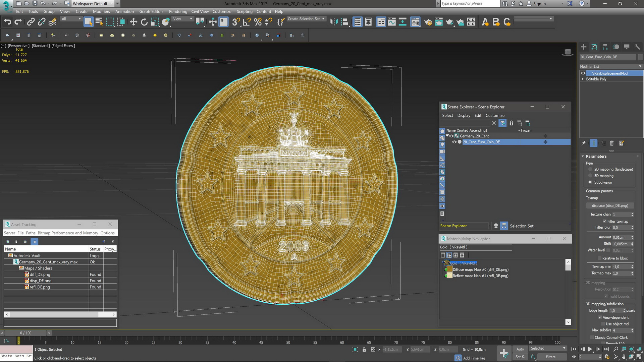Click Remove modifier trash icon below stack
The height and width of the screenshot is (362, 644).
[x=612, y=143]
